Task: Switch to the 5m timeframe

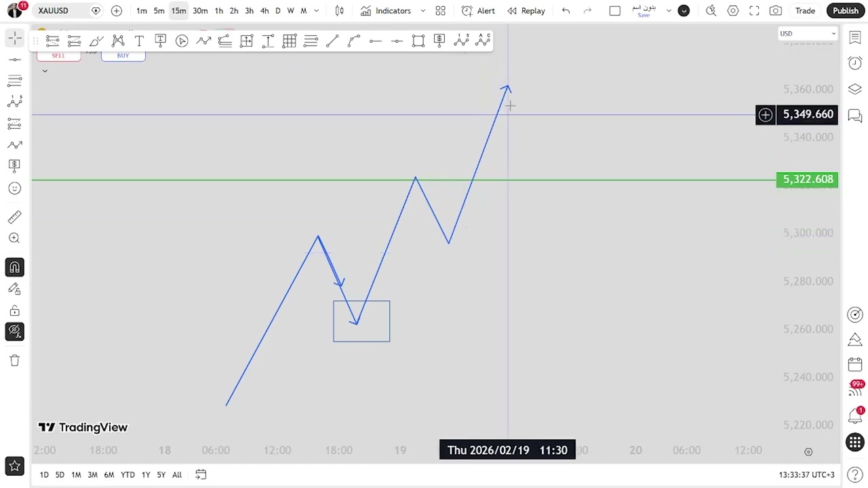Action: [x=159, y=11]
